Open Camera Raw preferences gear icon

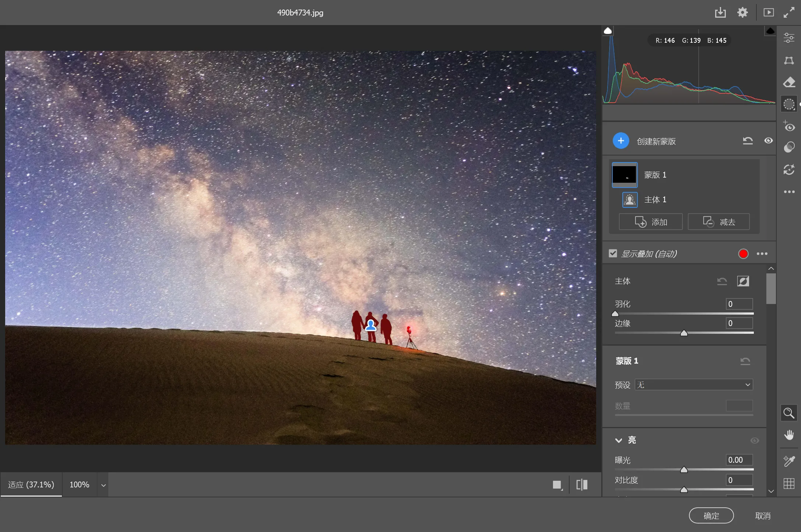(742, 13)
